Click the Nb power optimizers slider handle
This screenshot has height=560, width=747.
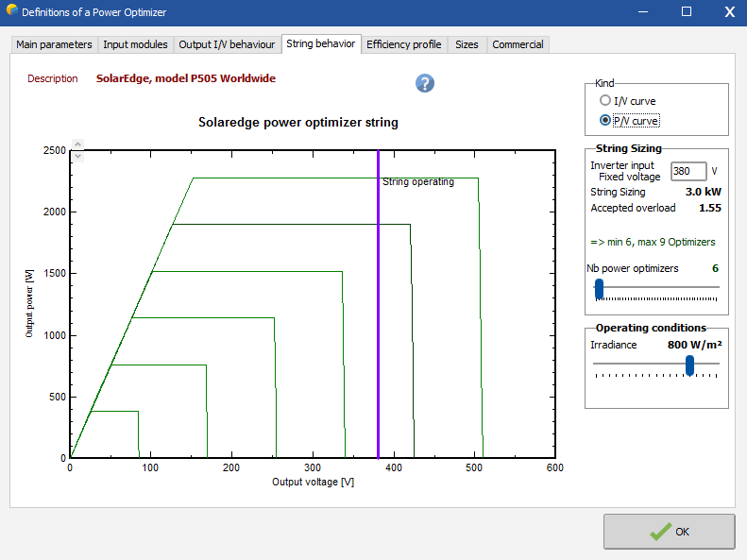[x=600, y=289]
